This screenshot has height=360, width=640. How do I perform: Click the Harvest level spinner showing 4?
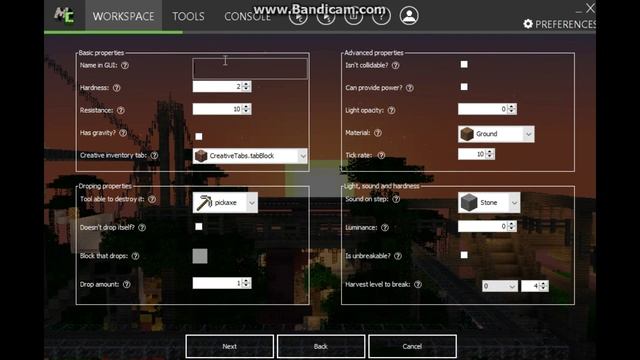535,286
